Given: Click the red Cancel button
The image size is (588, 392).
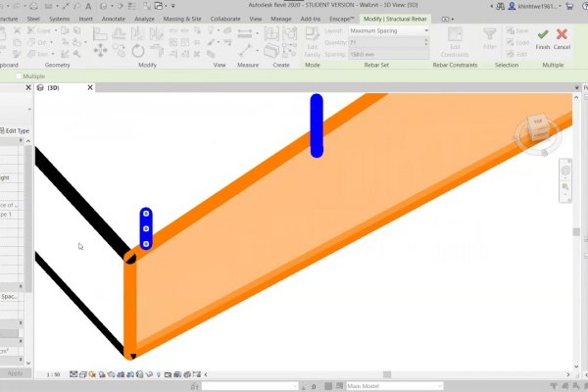Looking at the screenshot, I should 562,39.
